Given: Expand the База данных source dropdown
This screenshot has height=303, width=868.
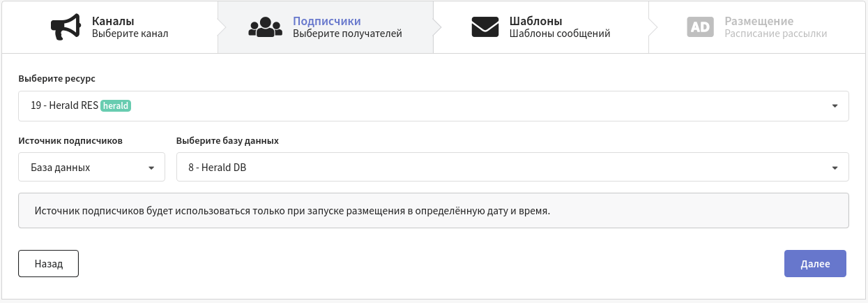Looking at the screenshot, I should click(91, 168).
